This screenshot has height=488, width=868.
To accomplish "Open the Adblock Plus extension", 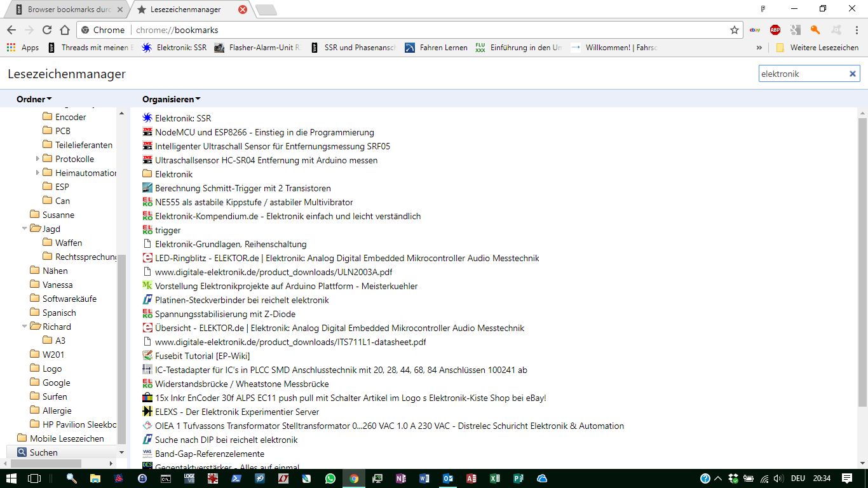I will coord(775,30).
